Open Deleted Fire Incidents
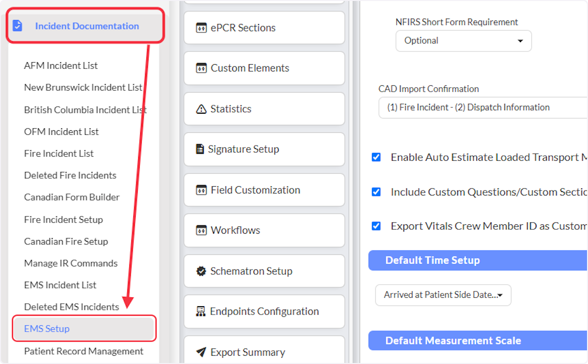 [x=70, y=175]
